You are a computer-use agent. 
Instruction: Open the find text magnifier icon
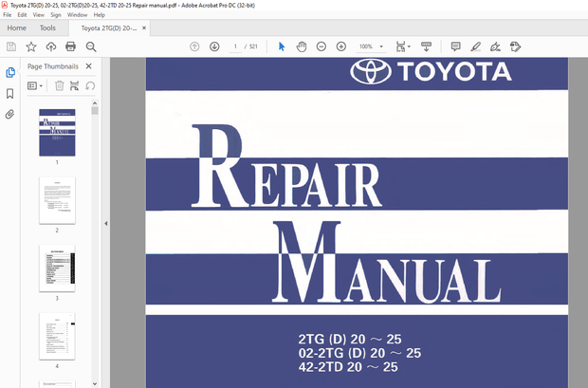(x=91, y=46)
